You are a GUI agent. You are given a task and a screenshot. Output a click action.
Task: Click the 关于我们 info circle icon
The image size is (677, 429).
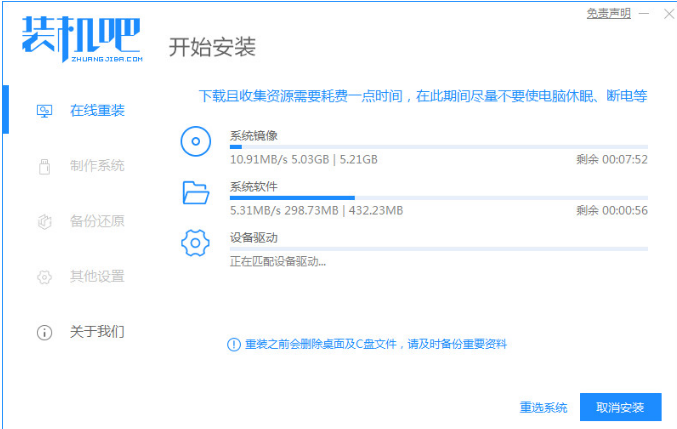[x=43, y=332]
